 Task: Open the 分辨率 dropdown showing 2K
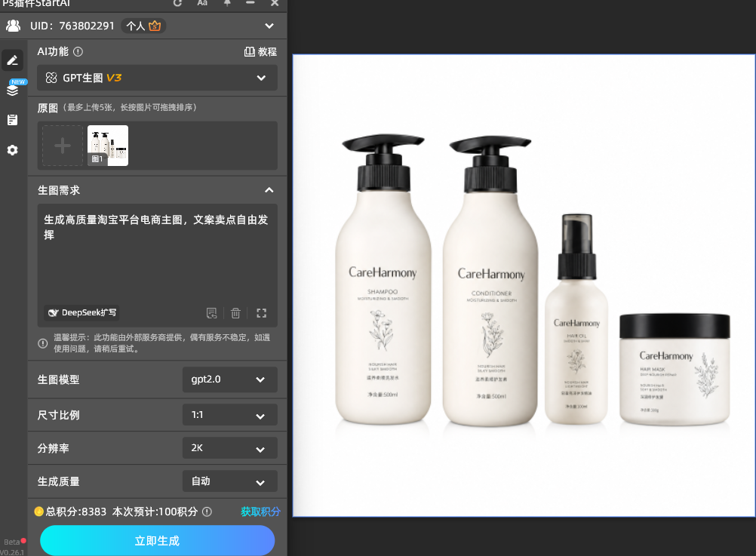[229, 448]
